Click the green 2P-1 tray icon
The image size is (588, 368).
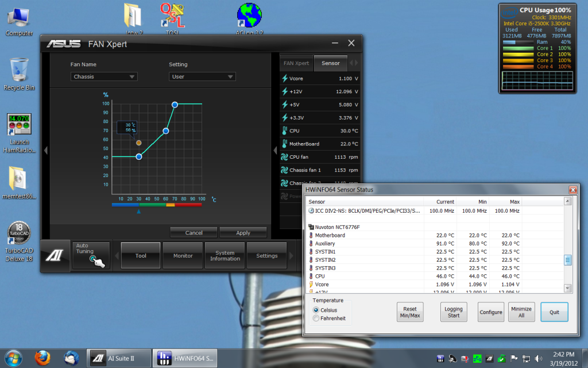tap(477, 359)
